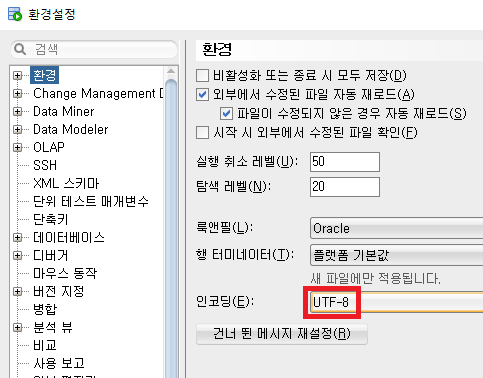Expand the Data Modeler node
The height and width of the screenshot is (378, 483).
(18, 130)
